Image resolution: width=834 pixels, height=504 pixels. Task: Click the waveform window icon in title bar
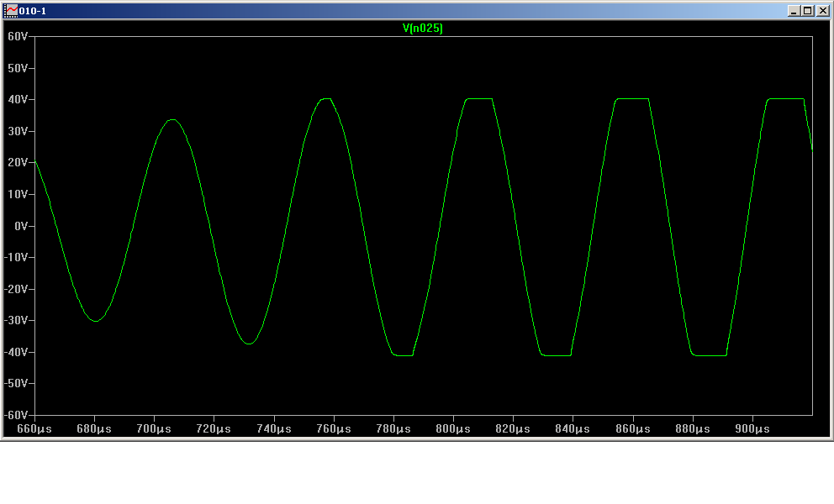(12, 10)
